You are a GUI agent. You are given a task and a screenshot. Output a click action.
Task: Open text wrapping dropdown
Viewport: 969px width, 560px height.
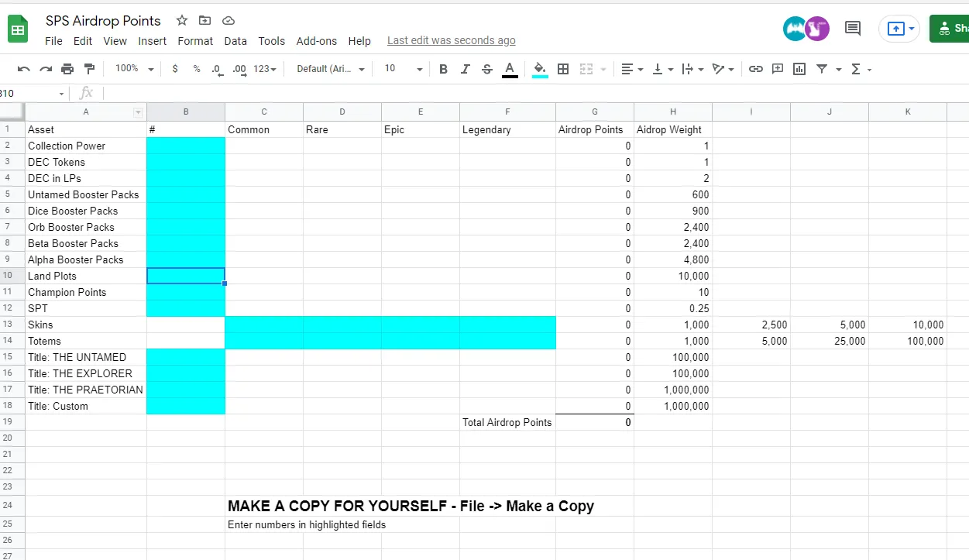point(692,69)
